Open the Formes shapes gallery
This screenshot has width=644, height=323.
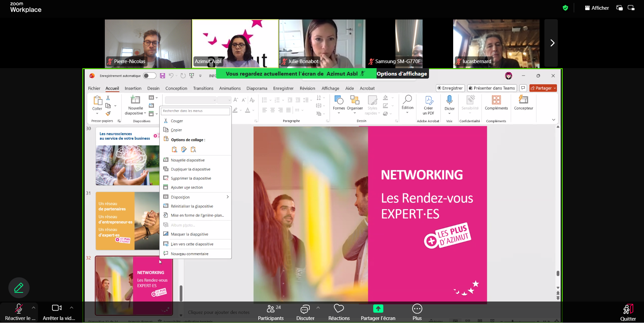click(x=339, y=100)
